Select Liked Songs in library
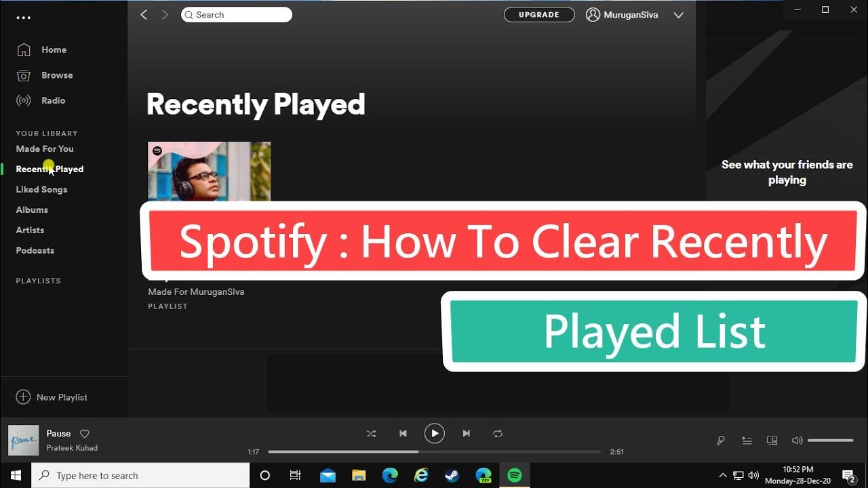This screenshot has width=868, height=488. [x=41, y=190]
